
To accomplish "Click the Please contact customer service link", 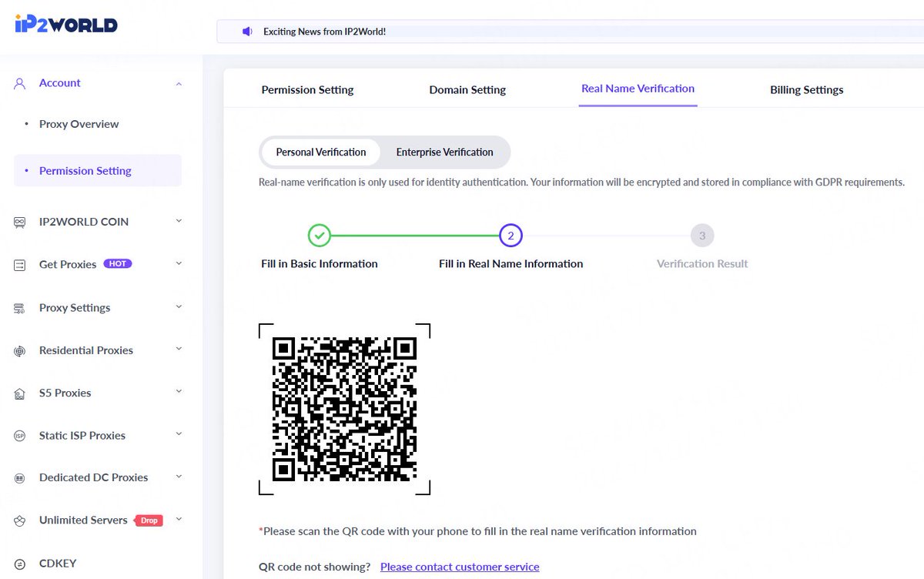I will [x=460, y=567].
